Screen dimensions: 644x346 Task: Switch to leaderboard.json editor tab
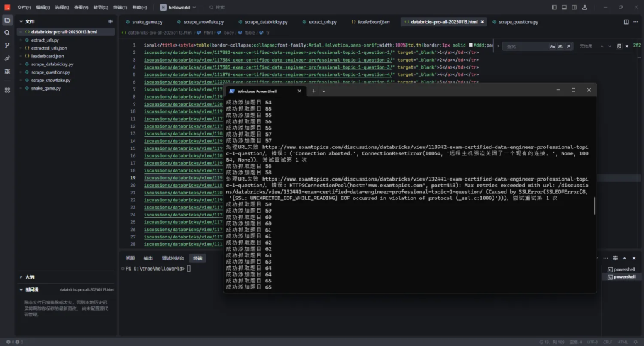coord(370,22)
